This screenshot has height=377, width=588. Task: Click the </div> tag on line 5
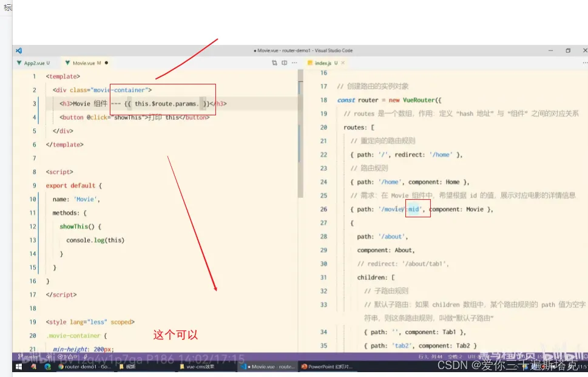coord(63,131)
